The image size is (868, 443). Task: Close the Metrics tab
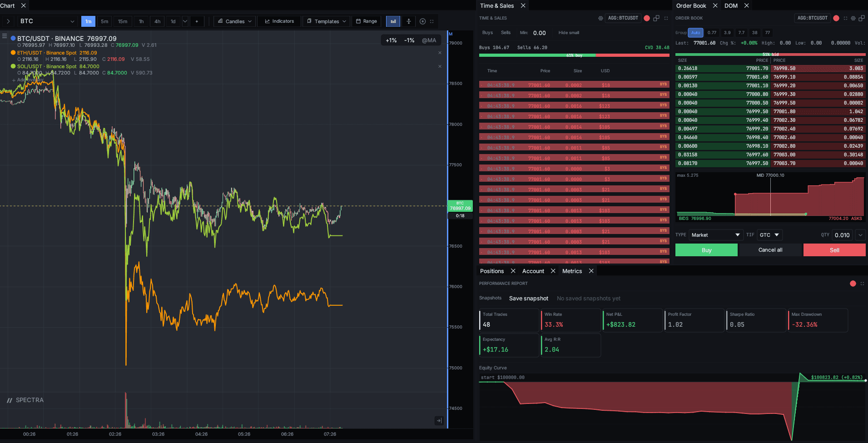coord(591,271)
